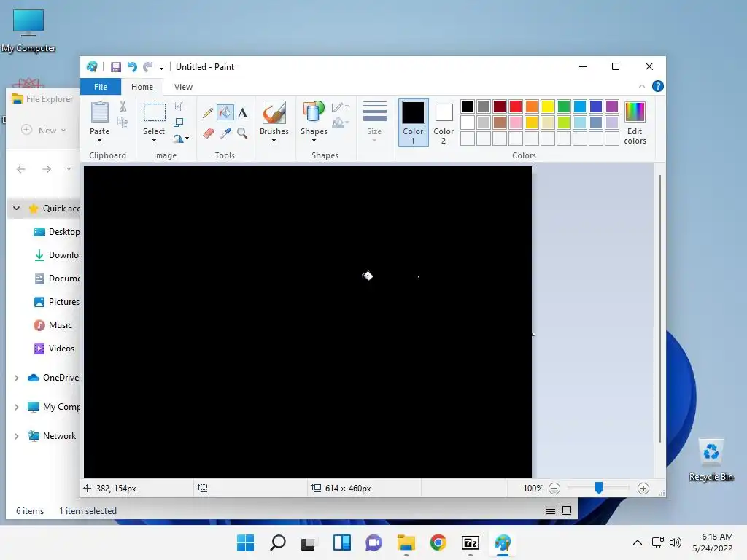Click the Edit colors rainbow icon
The image size is (747, 560).
coord(635,112)
